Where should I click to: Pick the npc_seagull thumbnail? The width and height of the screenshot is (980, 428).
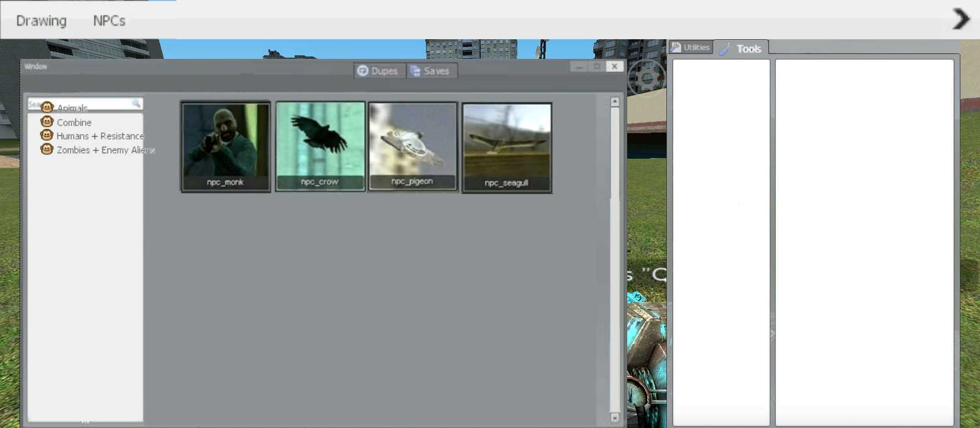(507, 147)
